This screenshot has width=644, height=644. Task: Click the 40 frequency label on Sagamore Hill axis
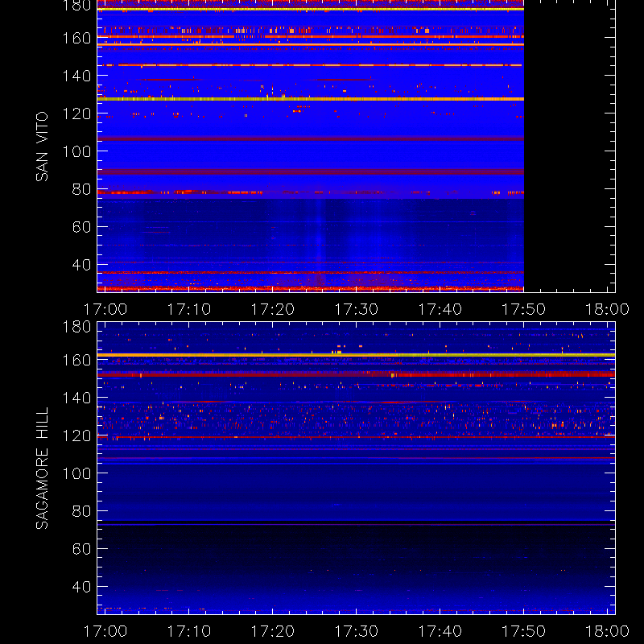point(81,587)
